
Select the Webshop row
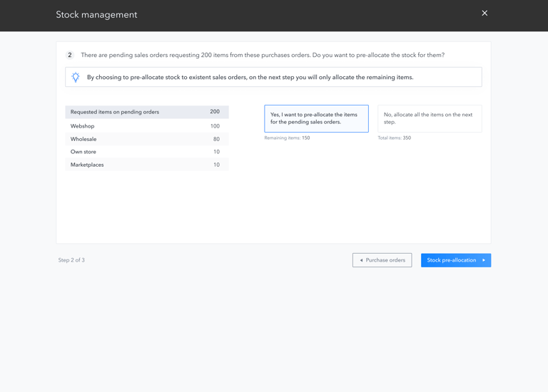(146, 126)
